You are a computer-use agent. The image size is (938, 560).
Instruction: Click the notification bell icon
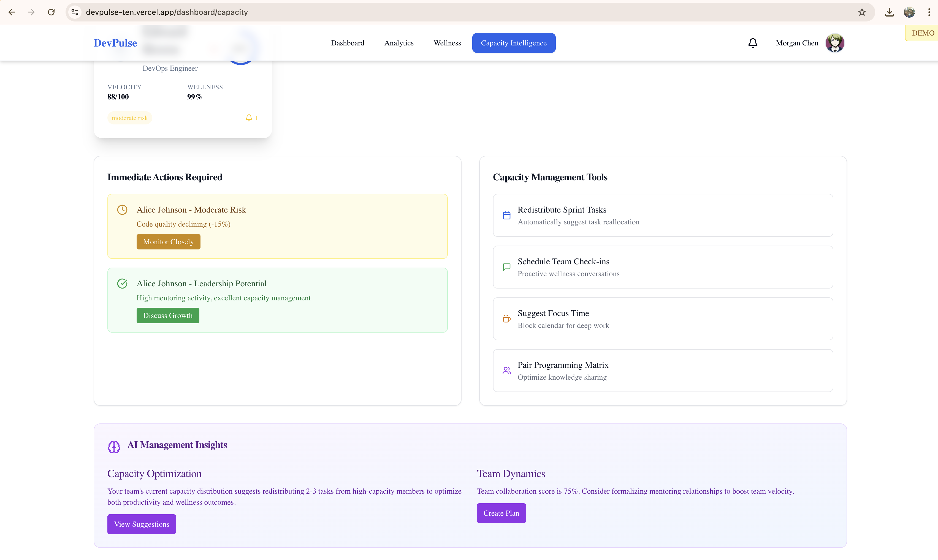pyautogui.click(x=753, y=43)
